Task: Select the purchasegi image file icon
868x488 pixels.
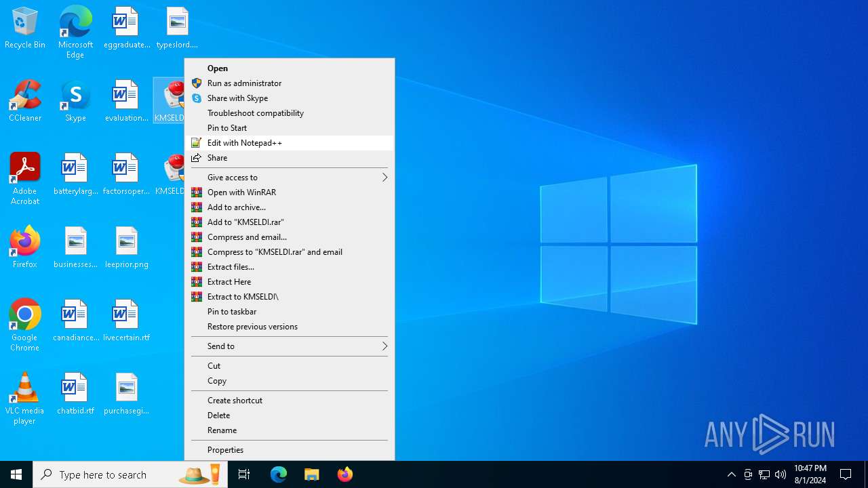Action: (126, 394)
